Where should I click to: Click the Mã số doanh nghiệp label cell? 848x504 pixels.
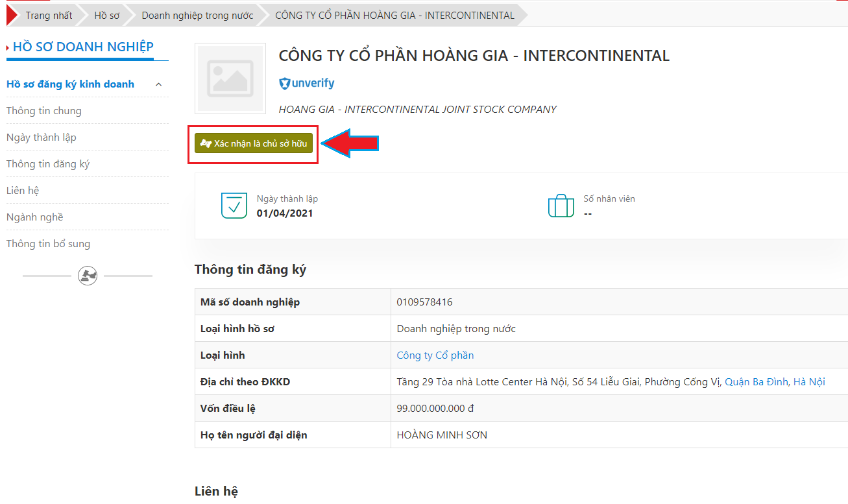(293, 302)
